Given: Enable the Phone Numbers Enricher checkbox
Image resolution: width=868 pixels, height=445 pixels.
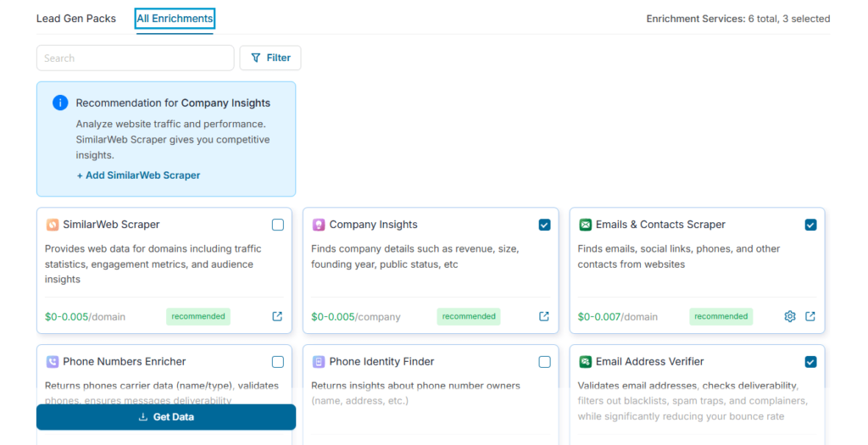Looking at the screenshot, I should click(278, 362).
